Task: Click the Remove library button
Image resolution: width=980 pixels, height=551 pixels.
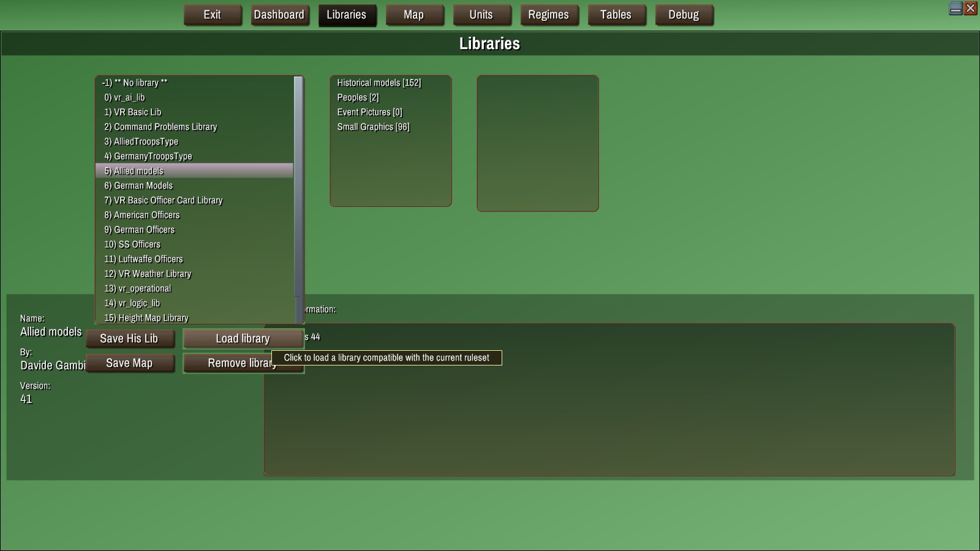Action: [243, 363]
